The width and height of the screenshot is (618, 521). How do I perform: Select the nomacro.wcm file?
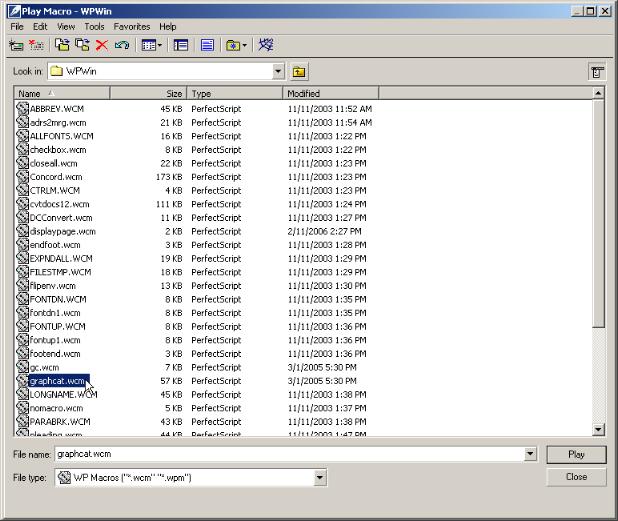pos(56,408)
